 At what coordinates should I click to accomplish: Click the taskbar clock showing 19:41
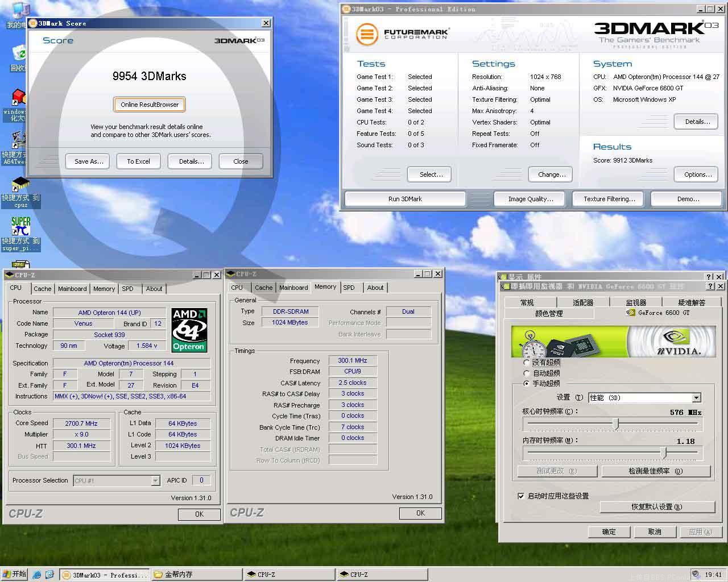(x=714, y=575)
